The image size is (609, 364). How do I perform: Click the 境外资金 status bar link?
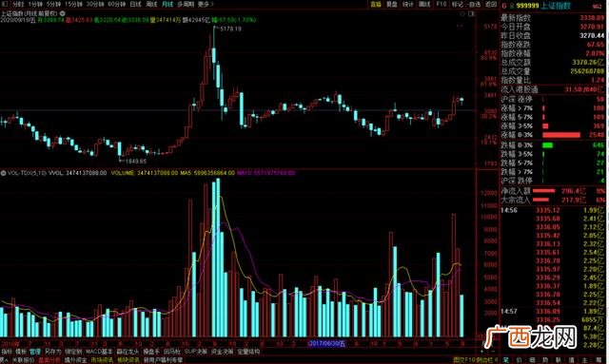click(75, 360)
